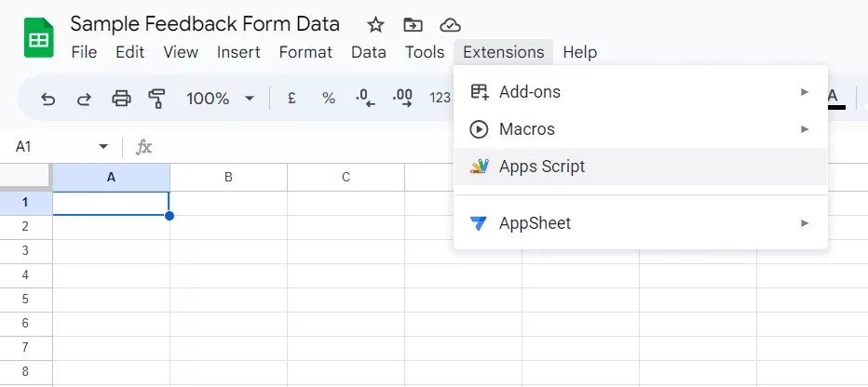868x387 pixels.
Task: Open the Help menu
Action: click(x=579, y=52)
